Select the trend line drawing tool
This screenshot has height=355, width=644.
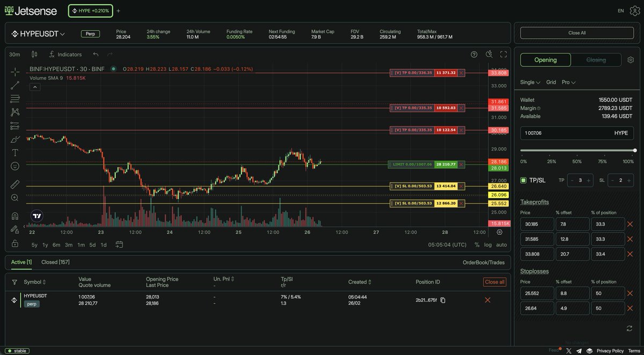(x=15, y=85)
